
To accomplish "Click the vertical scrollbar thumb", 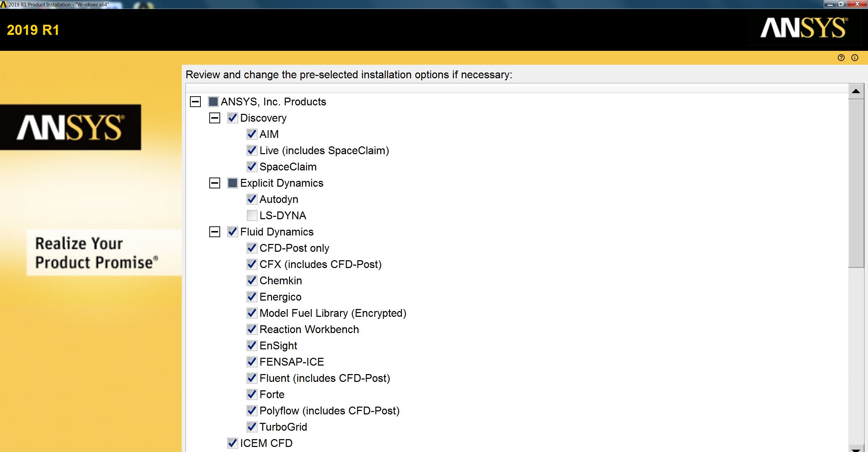I will click(856, 183).
